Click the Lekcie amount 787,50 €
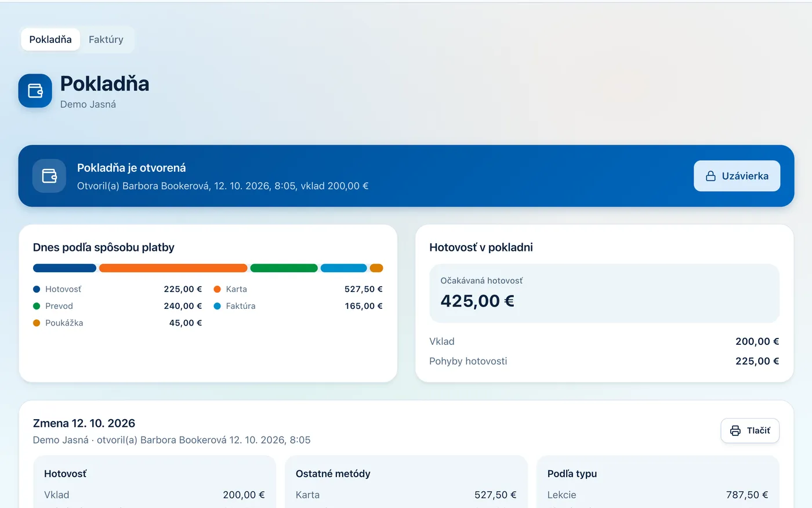 [747, 495]
